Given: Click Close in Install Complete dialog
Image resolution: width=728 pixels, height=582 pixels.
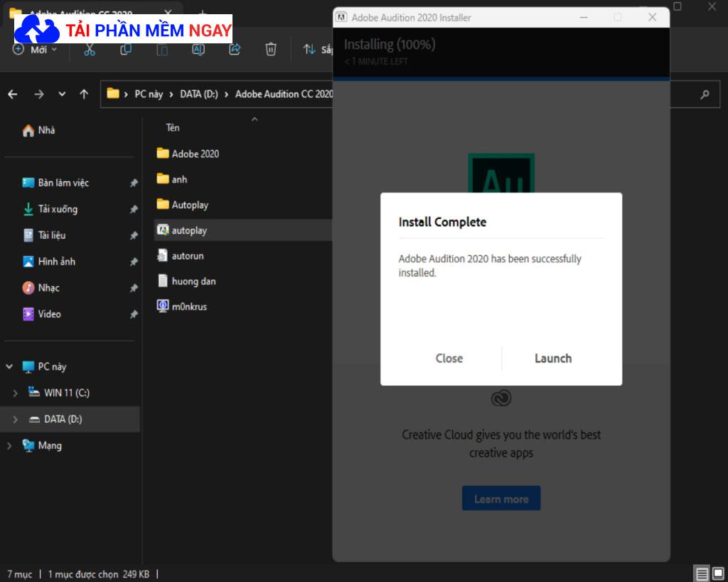Looking at the screenshot, I should point(449,358).
